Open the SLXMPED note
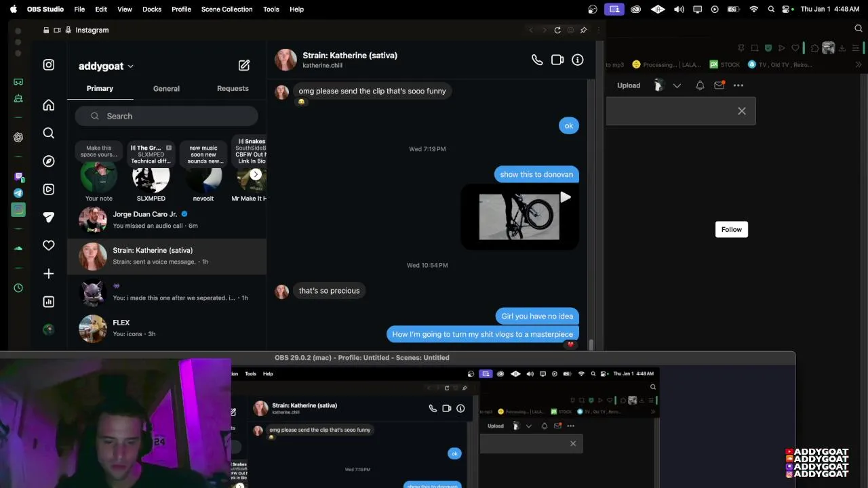The height and width of the screenshot is (488, 868). click(151, 179)
